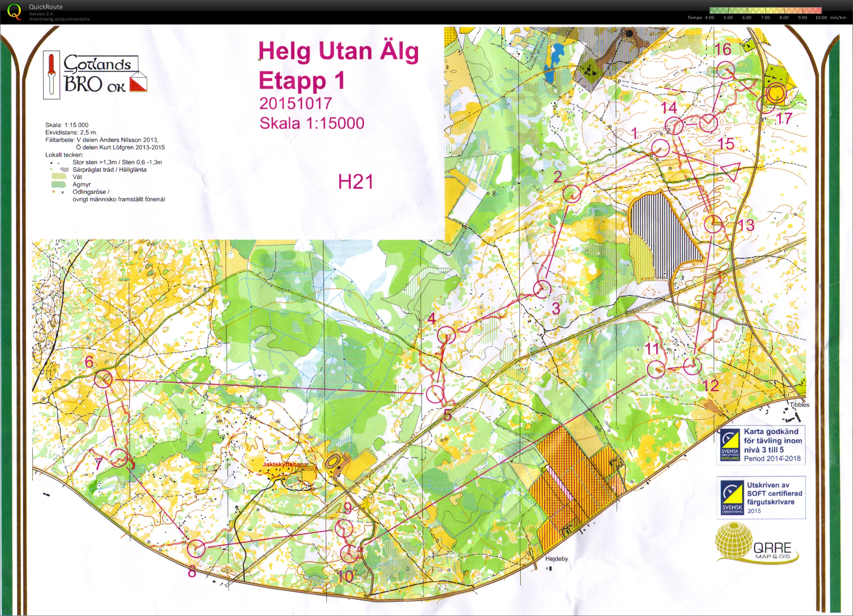The image size is (853, 616).
Task: Click control circle 9
Action: (344, 528)
